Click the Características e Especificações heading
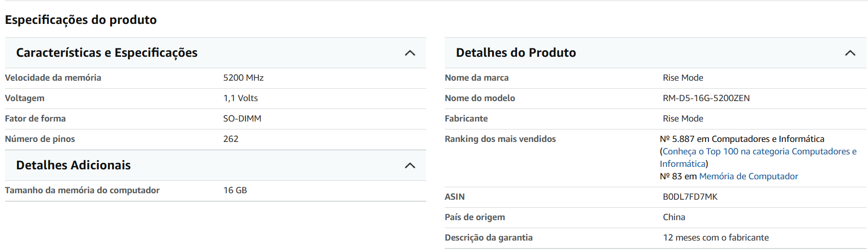Screen dimensions: 868x252 (x=107, y=53)
